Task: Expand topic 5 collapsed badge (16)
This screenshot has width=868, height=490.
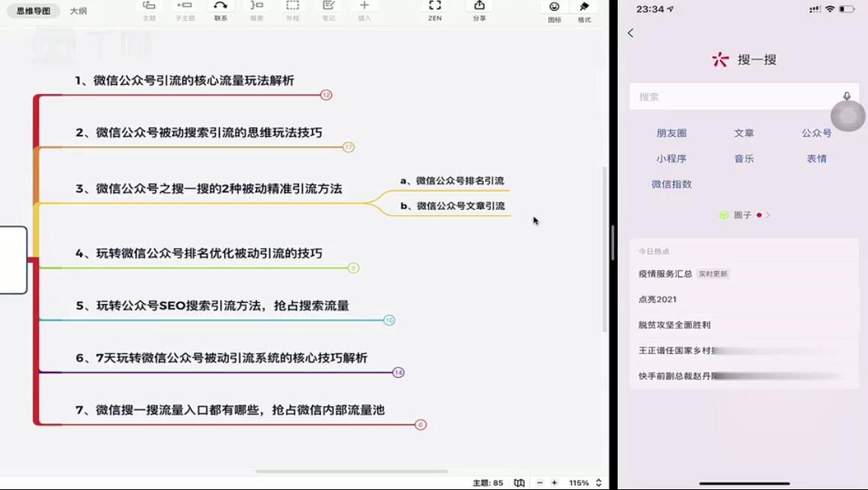Action: tap(389, 320)
